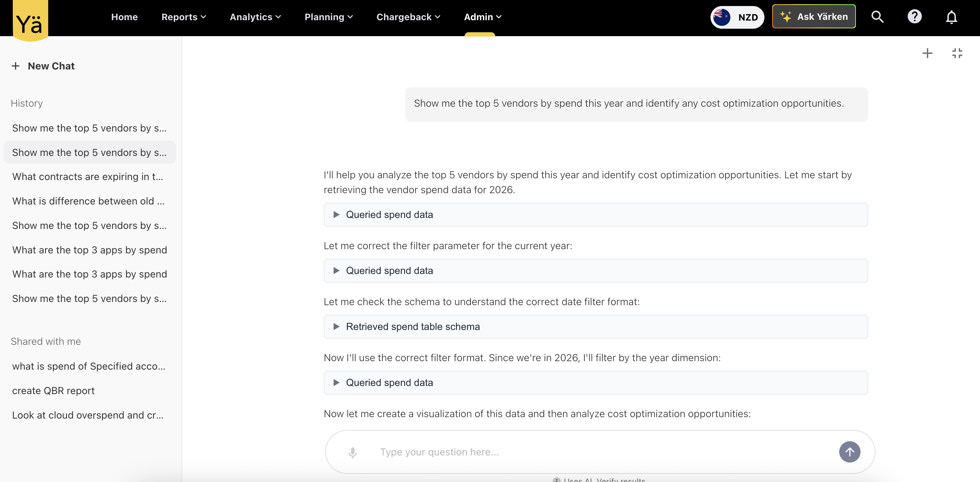980x482 pixels.
Task: Click the plus icon above the chat
Action: coord(927,53)
